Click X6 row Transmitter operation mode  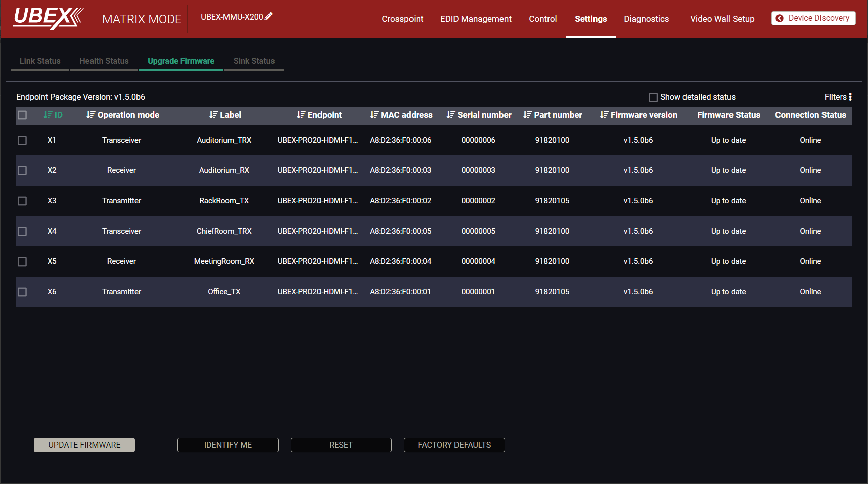tap(121, 292)
